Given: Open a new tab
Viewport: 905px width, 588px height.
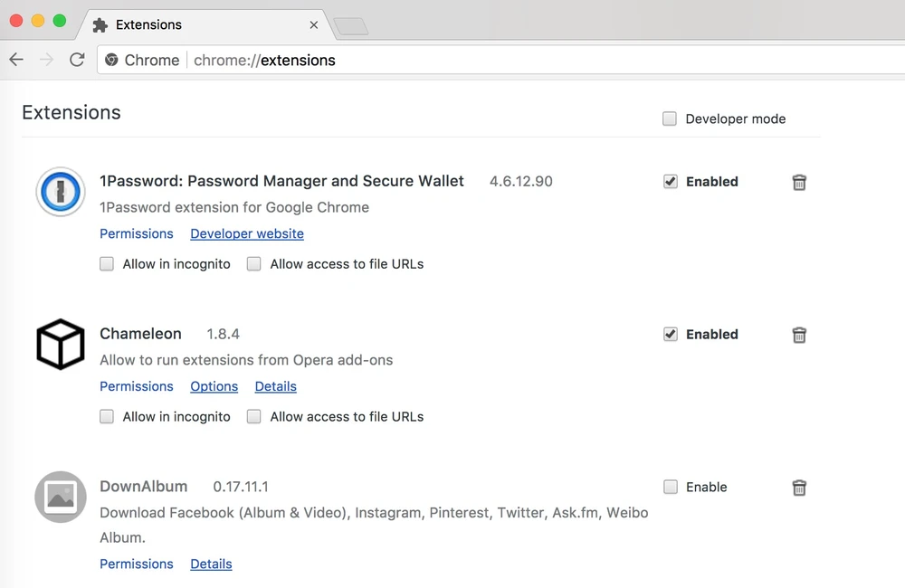Looking at the screenshot, I should click(351, 26).
